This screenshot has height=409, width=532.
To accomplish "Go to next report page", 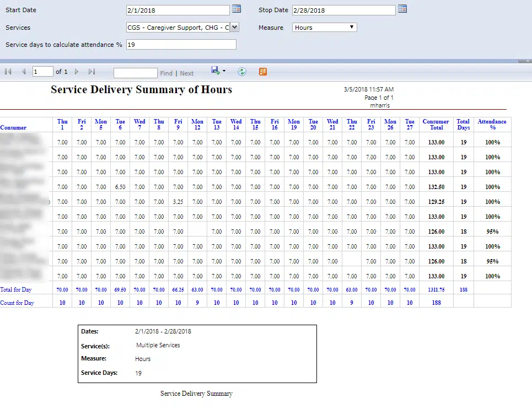I will tap(76, 72).
